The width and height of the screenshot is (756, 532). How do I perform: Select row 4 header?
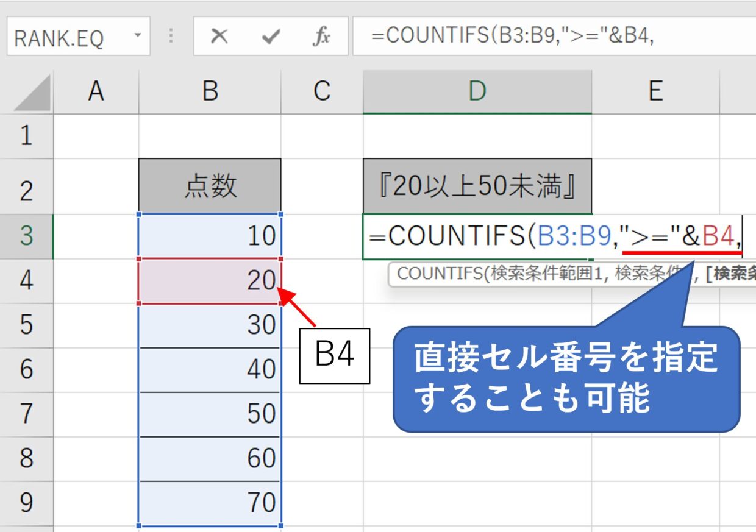coord(26,281)
